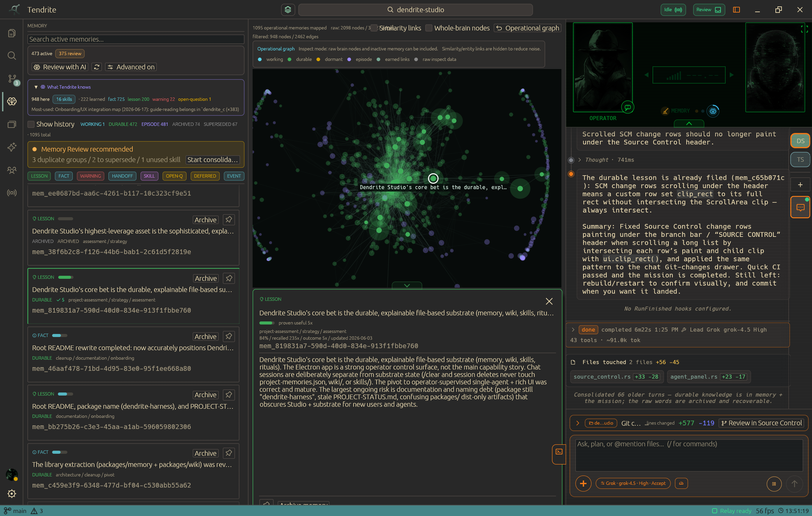Toggle the HANDOFF filter chip

[122, 176]
